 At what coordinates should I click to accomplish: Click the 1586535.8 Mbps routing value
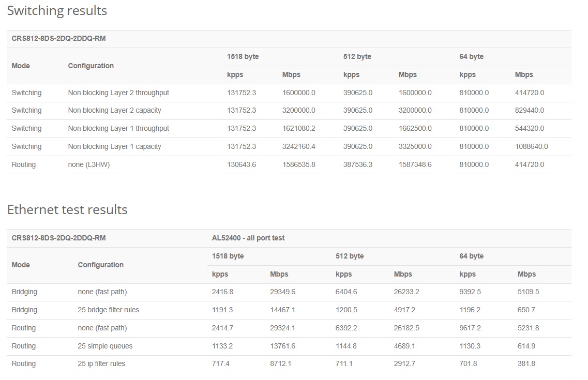tap(298, 164)
